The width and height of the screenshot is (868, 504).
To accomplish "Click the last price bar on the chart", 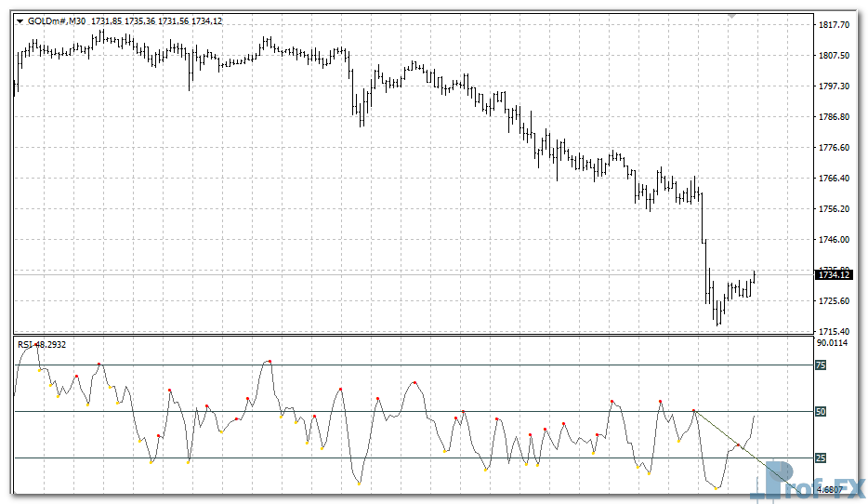I will (x=754, y=277).
